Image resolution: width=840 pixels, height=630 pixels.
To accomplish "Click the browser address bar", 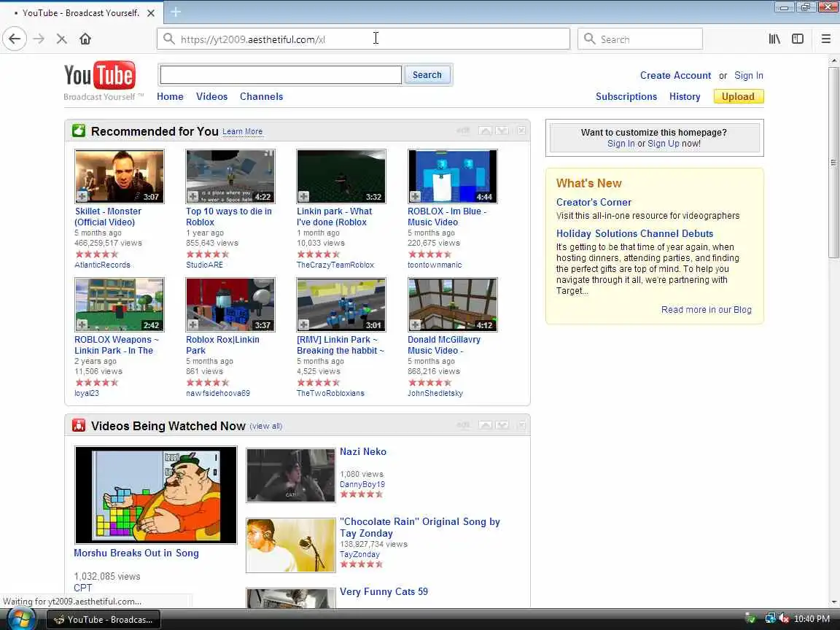I will point(363,39).
